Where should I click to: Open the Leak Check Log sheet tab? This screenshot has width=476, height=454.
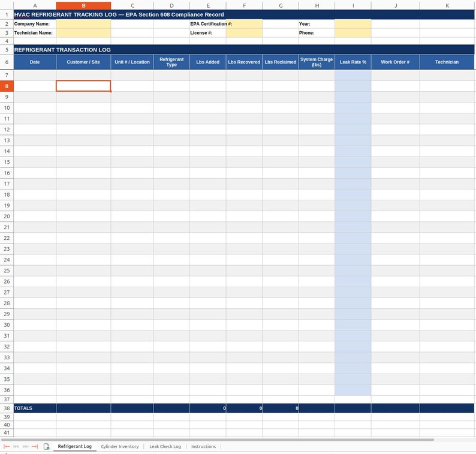coord(165,446)
